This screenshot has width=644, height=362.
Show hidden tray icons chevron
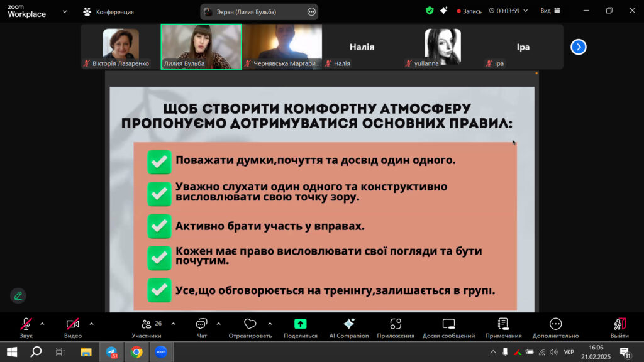point(493,352)
